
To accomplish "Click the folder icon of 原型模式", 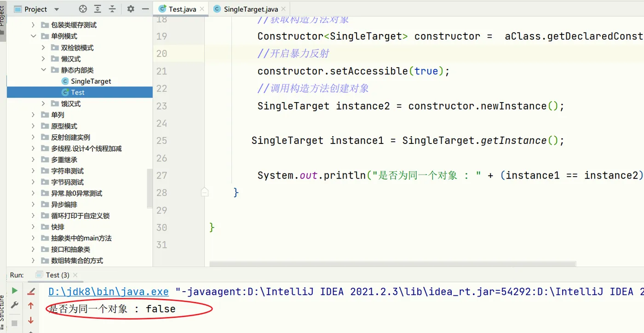I will [45, 126].
